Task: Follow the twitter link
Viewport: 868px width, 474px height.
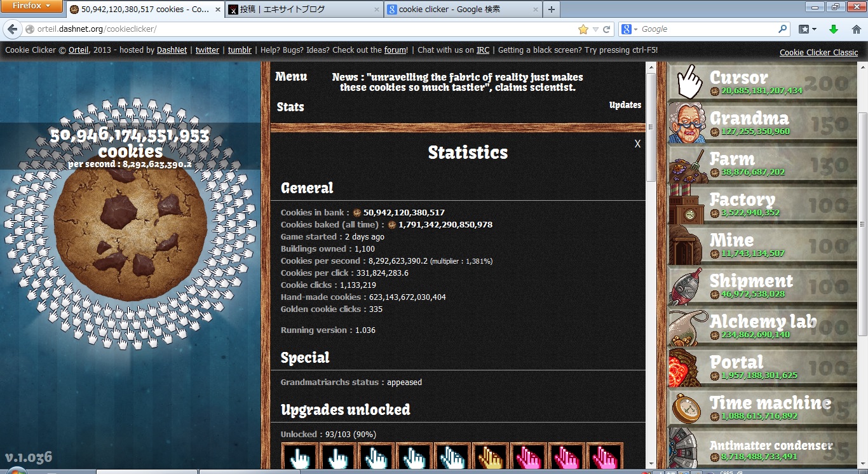Action: click(207, 50)
